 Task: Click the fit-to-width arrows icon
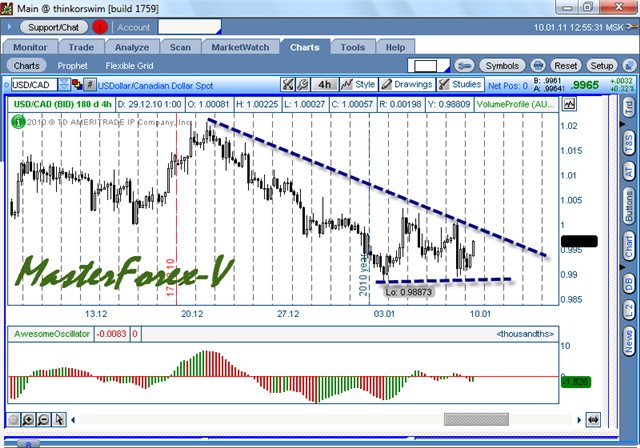tap(593, 419)
